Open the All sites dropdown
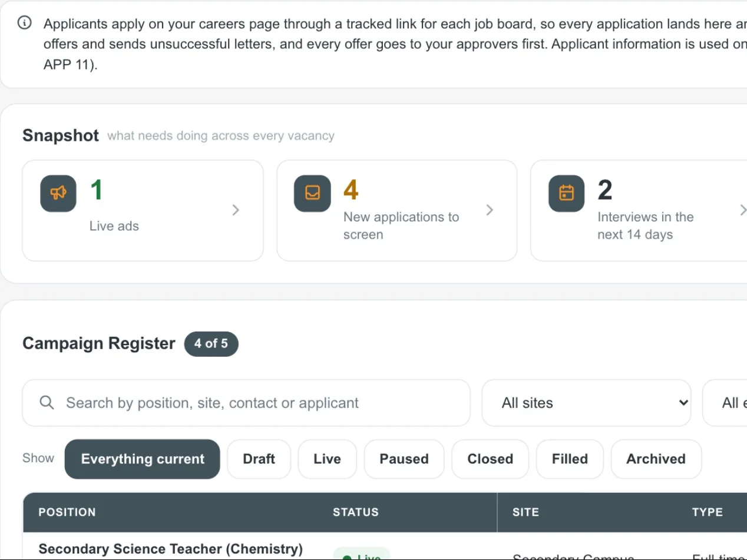 586,403
